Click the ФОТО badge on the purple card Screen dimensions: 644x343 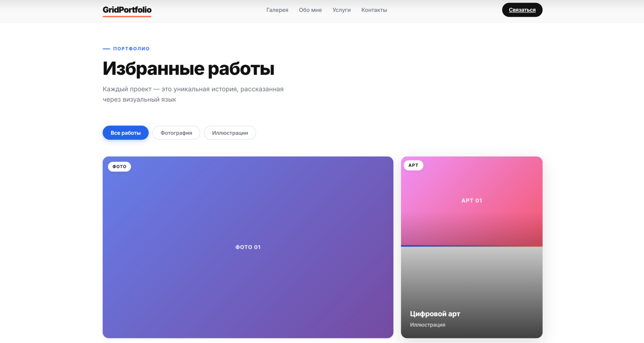point(119,167)
